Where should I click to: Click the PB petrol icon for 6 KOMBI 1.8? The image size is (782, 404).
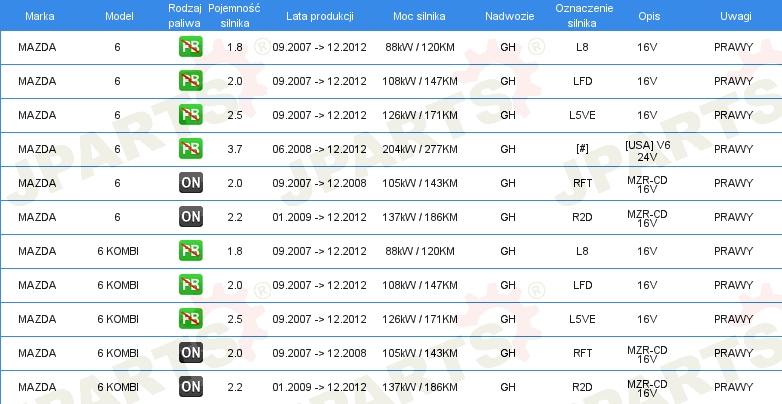tap(191, 250)
